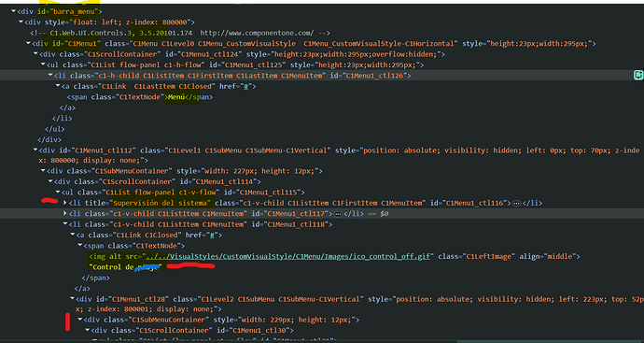
Task: Collapse the ul with id C1Menu1_ctl125
Action: click(43, 65)
